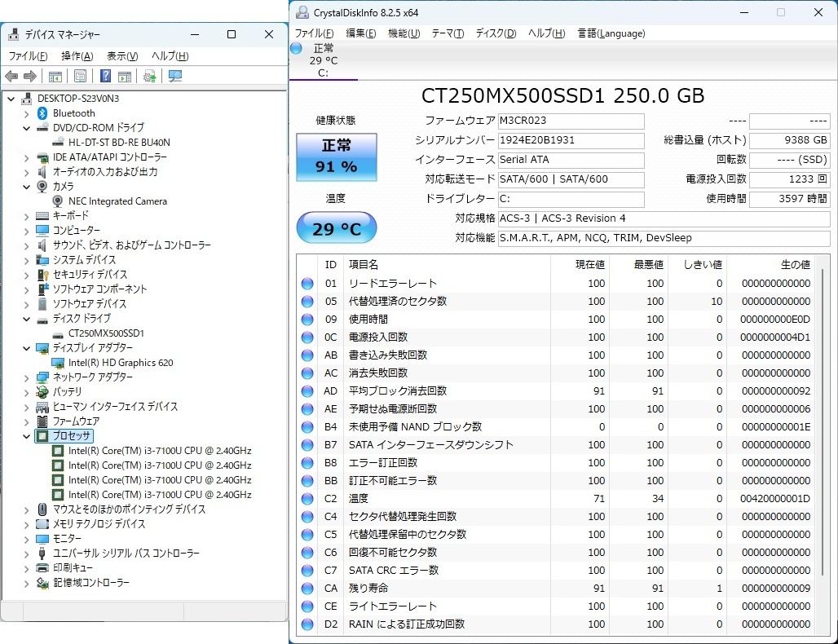The width and height of the screenshot is (838, 644).
Task: Open the 操作(A) menu
Action: point(77,56)
